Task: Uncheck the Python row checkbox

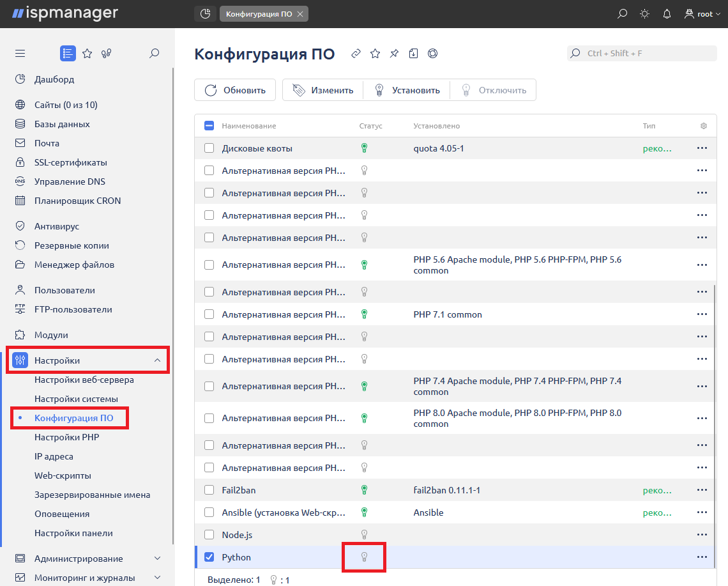Action: point(209,557)
